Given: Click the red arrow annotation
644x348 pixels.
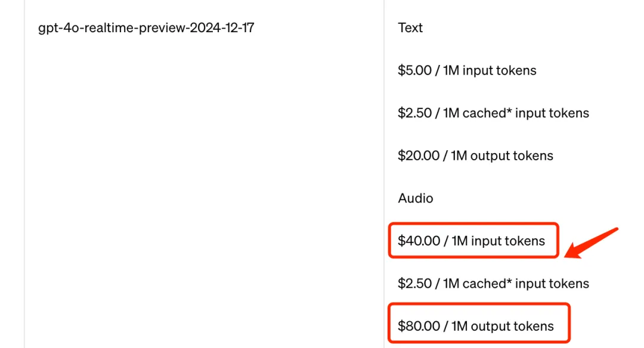Looking at the screenshot, I should click(590, 243).
